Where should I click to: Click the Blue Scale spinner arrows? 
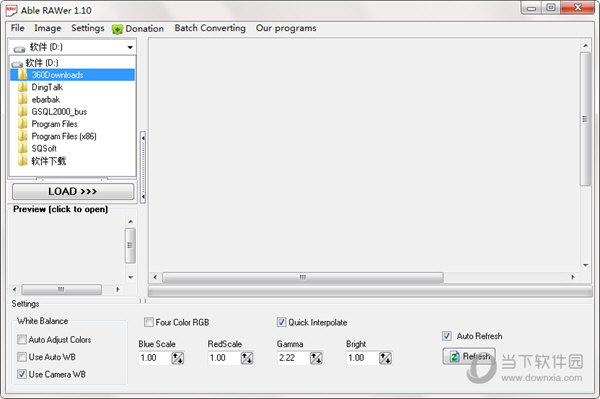click(x=178, y=358)
